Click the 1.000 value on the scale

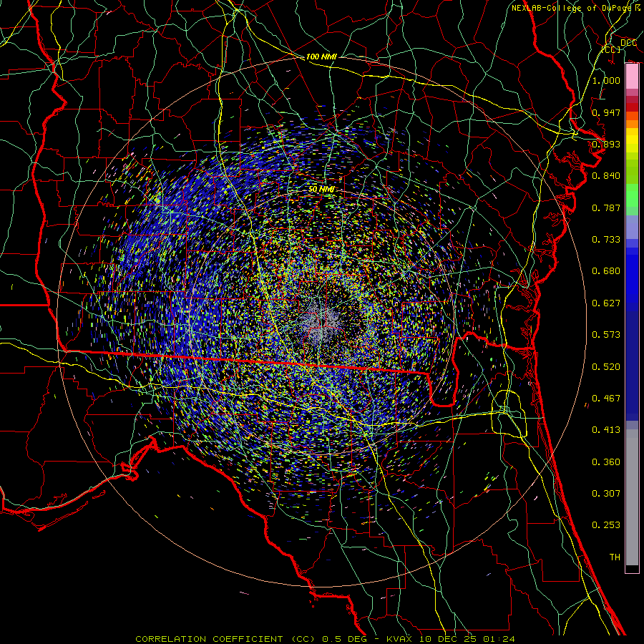(606, 80)
